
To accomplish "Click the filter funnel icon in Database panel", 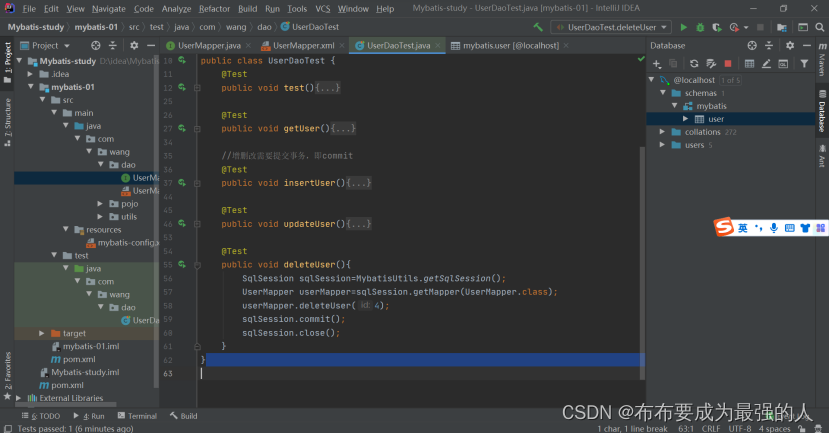I will [804, 64].
